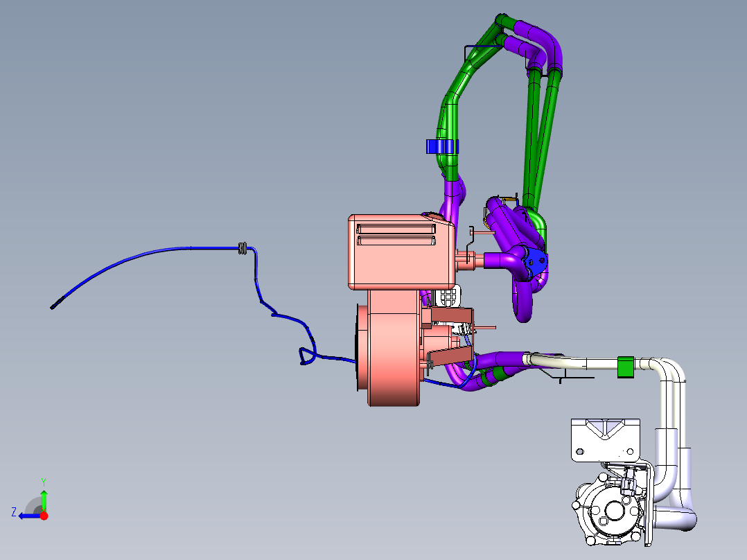Click the Y label of the triad
The height and width of the screenshot is (560, 747).
point(44,482)
